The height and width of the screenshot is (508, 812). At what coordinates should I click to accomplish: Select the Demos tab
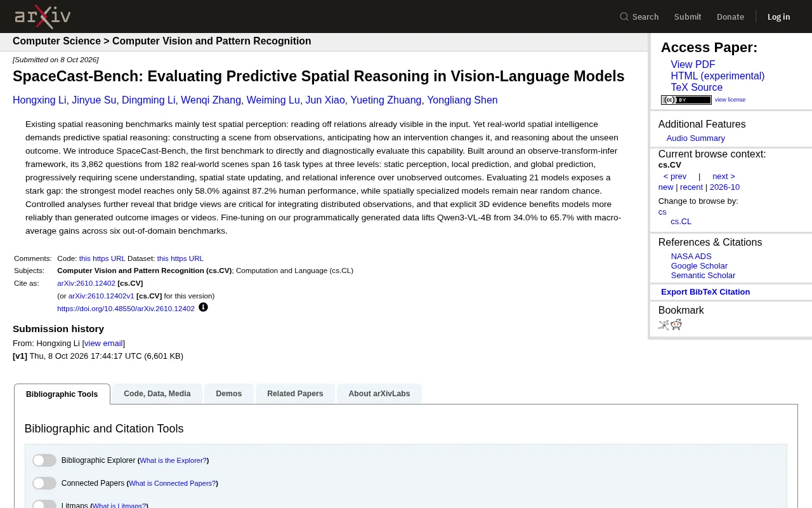coord(229,394)
